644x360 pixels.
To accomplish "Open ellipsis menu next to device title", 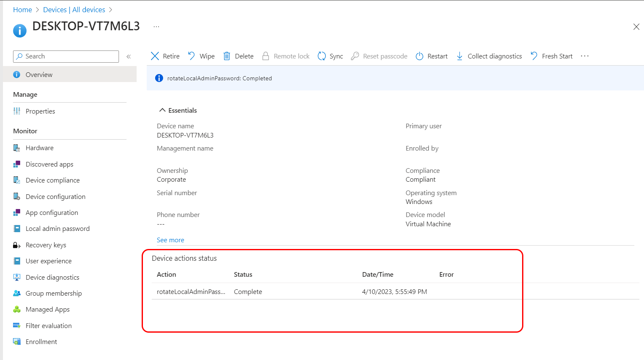I will tap(156, 26).
